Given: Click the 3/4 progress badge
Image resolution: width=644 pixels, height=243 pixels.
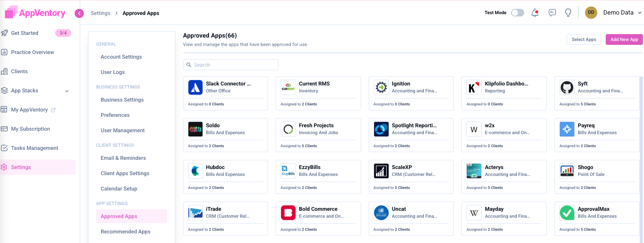Looking at the screenshot, I should 63,33.
